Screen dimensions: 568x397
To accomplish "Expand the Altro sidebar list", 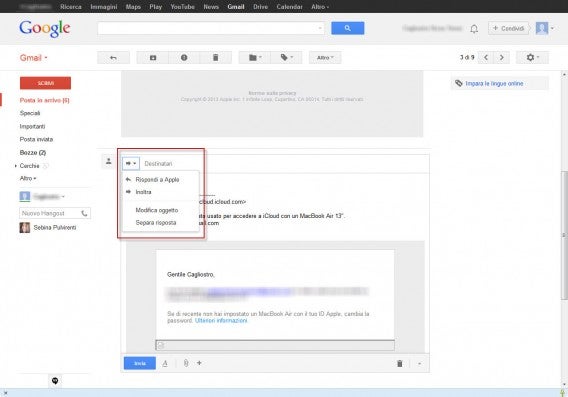I will pyautogui.click(x=28, y=178).
